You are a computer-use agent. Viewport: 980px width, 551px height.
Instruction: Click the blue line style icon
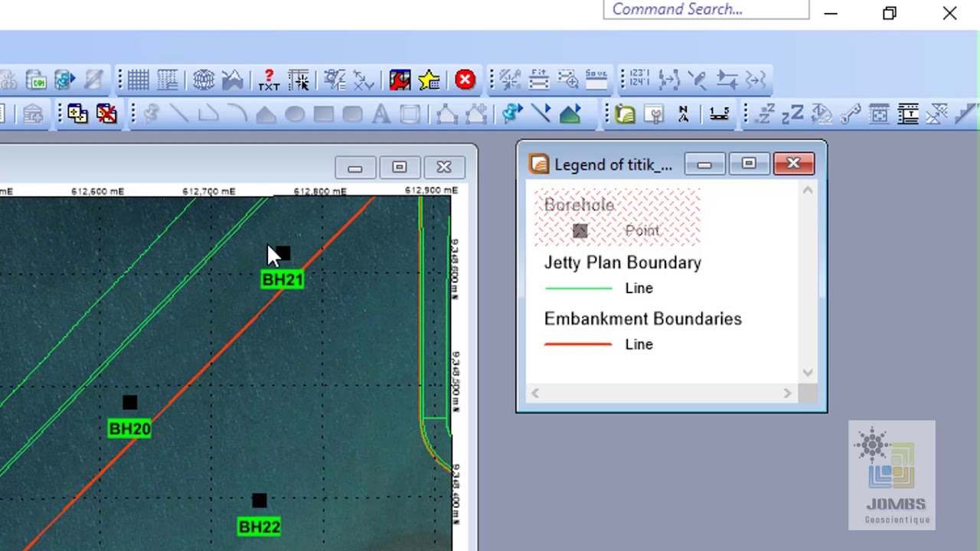(x=541, y=114)
